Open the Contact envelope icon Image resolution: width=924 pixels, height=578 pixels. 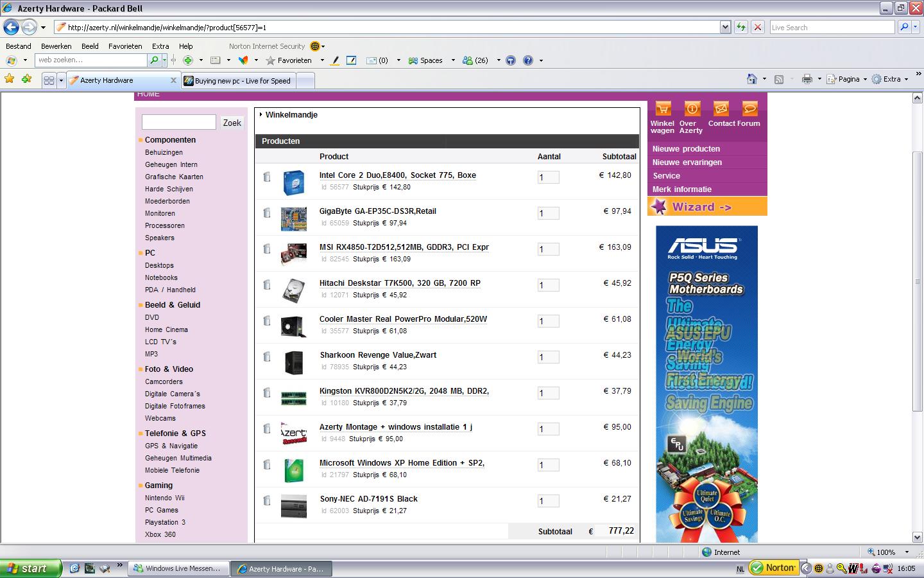tap(721, 109)
